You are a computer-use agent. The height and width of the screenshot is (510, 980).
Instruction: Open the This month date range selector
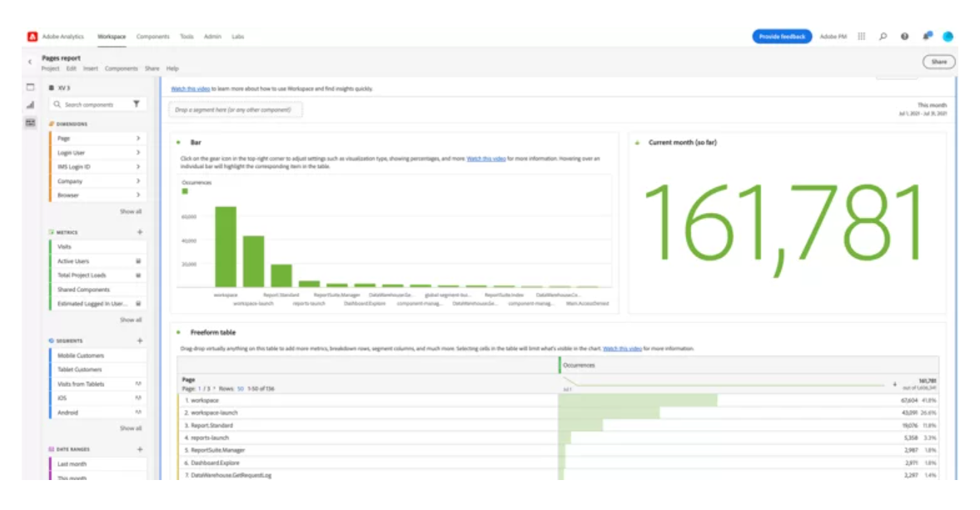click(923, 109)
